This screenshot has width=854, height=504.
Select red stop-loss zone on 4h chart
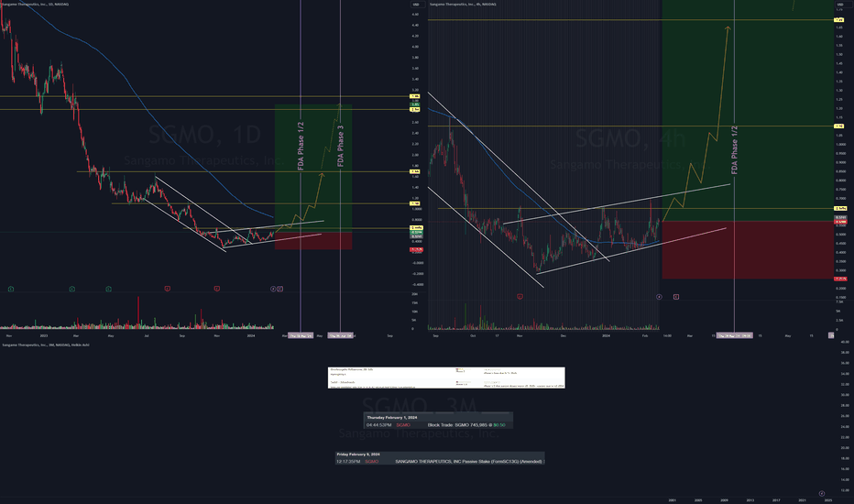point(748,250)
